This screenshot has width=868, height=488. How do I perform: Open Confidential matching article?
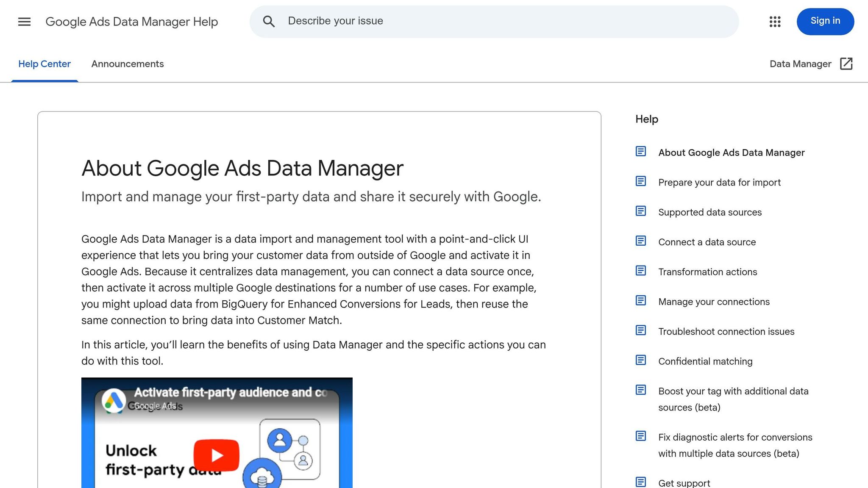[705, 361]
